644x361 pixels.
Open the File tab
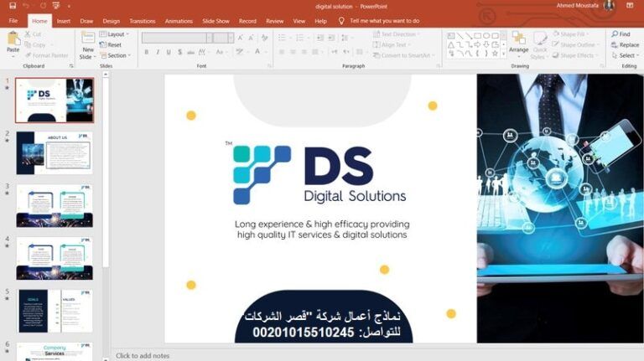pyautogui.click(x=13, y=20)
